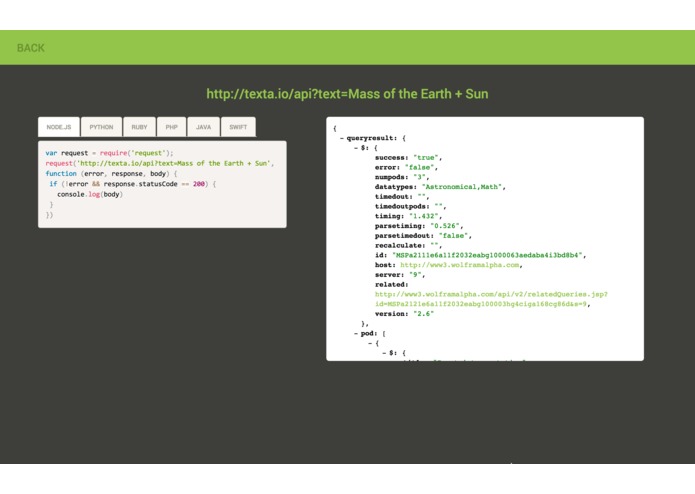Click the request URL string in code

pyautogui.click(x=174, y=163)
